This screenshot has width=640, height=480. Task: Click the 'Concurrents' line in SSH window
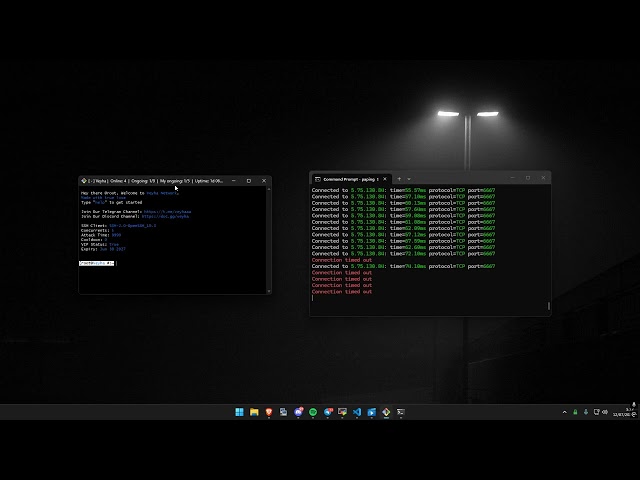click(x=97, y=231)
